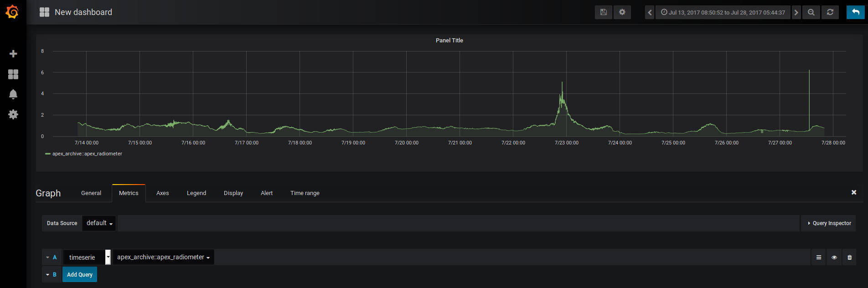Open the Grafana logo home menu
This screenshot has height=288, width=868.
[x=12, y=12]
